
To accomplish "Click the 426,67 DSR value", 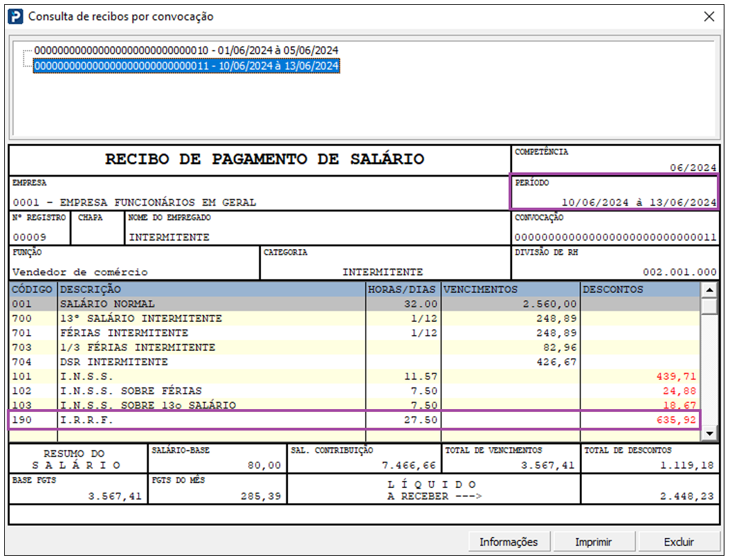I will point(557,362).
